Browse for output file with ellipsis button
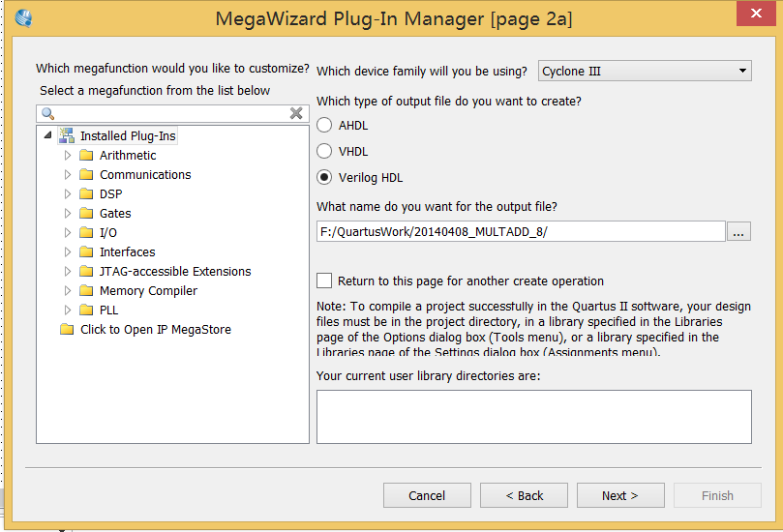 pos(739,231)
